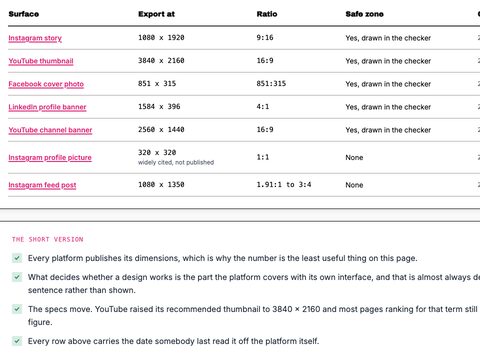
Task: Open the Instagram feed post link
Action: [x=42, y=185]
